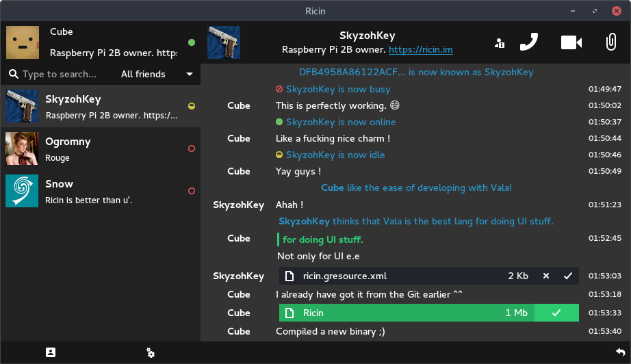Click the paperclip attach file icon
This screenshot has width=631, height=364.
click(610, 42)
